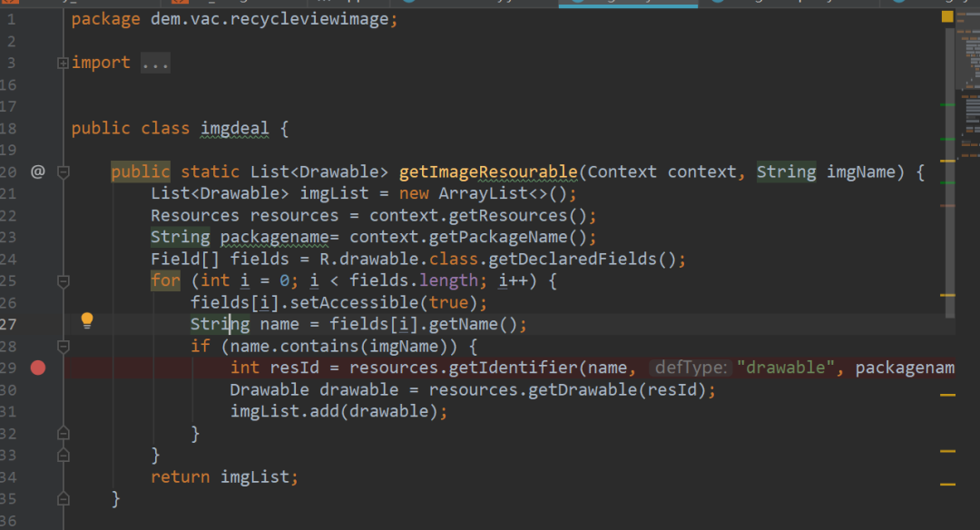This screenshot has height=530, width=980.
Task: Collapse the for loop fold marker
Action: click(x=64, y=281)
